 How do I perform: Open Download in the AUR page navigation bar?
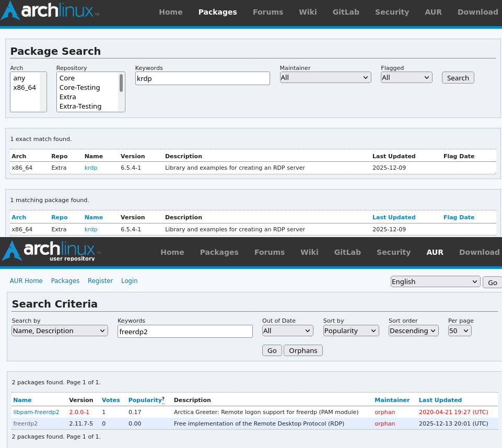pyautogui.click(x=479, y=252)
